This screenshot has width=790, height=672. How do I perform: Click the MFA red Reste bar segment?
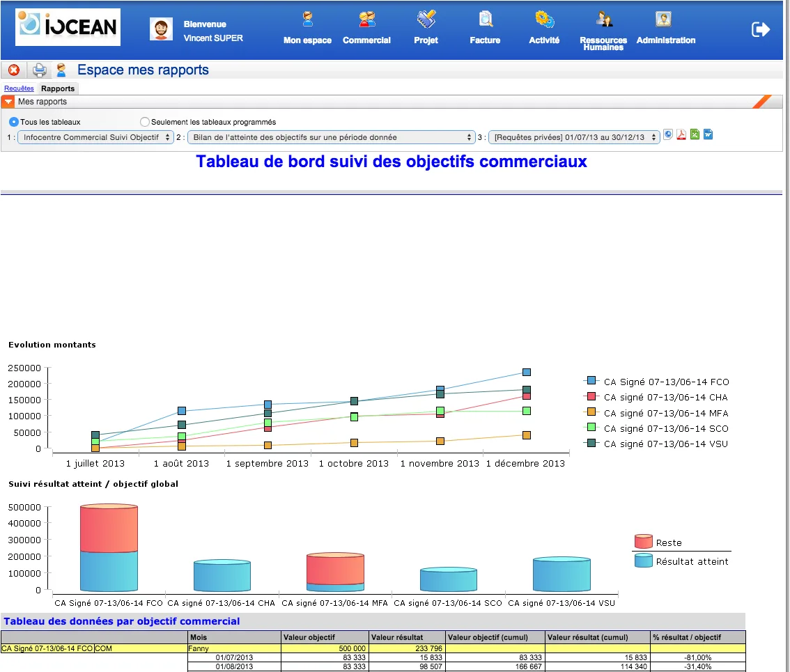click(336, 569)
